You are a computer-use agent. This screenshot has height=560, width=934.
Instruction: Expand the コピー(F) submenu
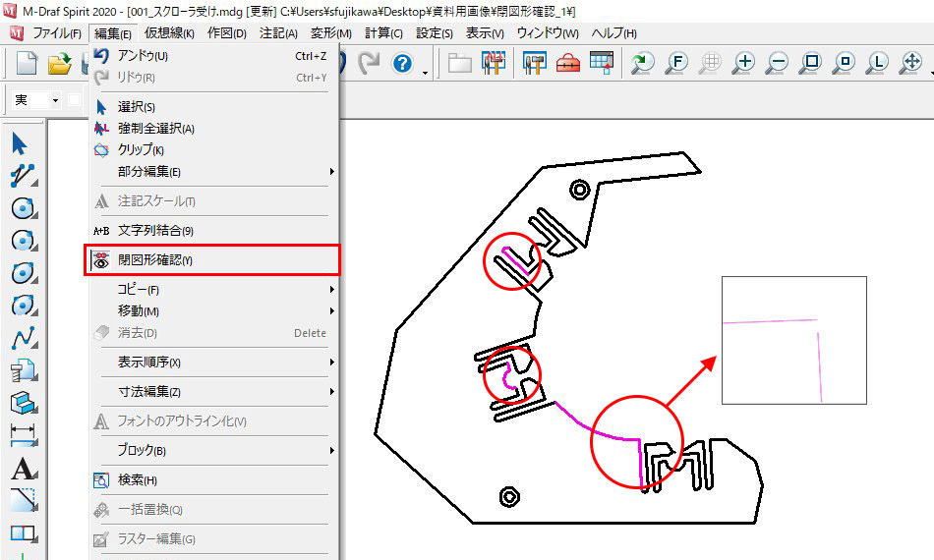214,289
